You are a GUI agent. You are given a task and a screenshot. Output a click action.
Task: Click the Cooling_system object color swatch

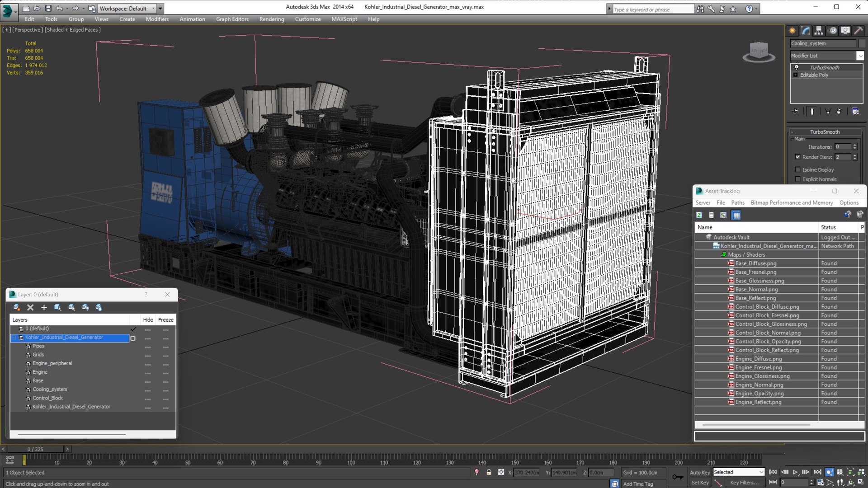pyautogui.click(x=862, y=43)
